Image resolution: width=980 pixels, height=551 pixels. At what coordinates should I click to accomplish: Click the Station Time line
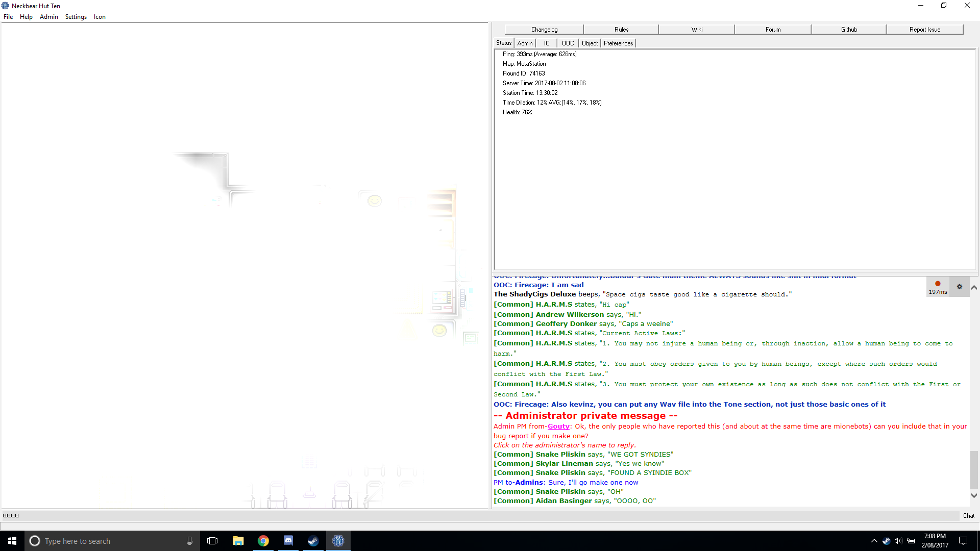pos(530,93)
